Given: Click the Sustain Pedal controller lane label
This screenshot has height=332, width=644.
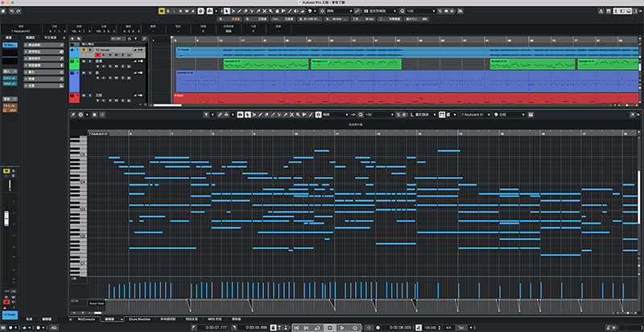Looking at the screenshot, I should click(97, 303).
